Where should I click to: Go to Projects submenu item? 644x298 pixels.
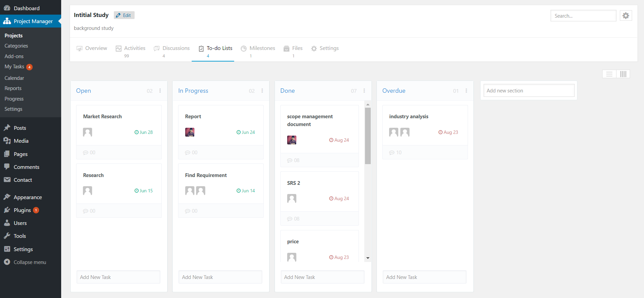point(14,36)
